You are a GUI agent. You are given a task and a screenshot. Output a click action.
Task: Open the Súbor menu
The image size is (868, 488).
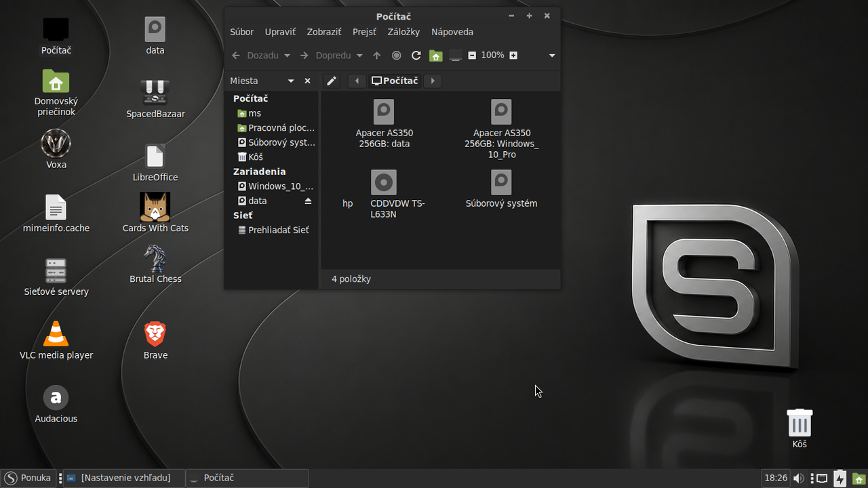242,32
